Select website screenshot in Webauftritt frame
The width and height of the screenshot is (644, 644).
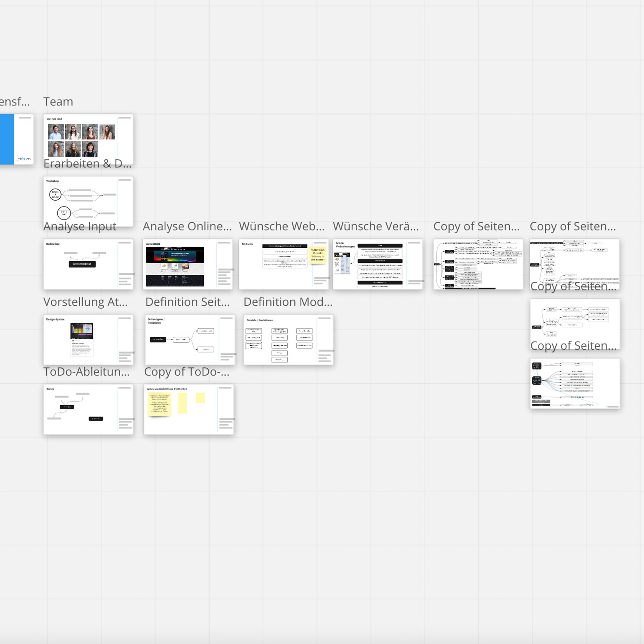click(x=174, y=266)
